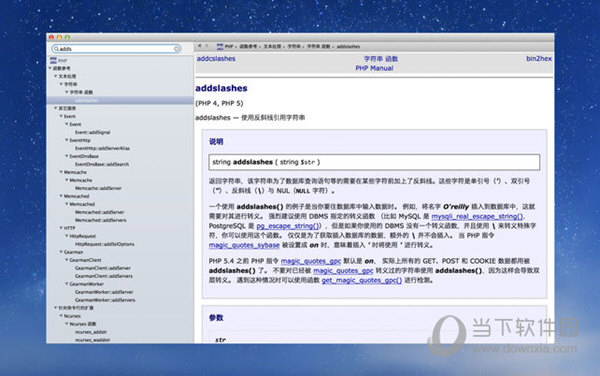The width and height of the screenshot is (600, 376).
Task: Select GearmanWorker::addServer entry
Action: tap(104, 292)
